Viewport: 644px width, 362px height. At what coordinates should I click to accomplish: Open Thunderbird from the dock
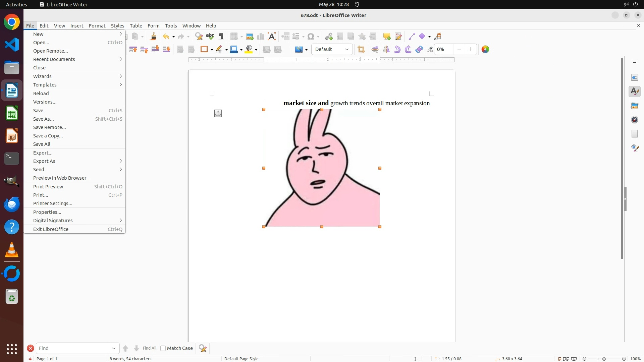click(x=12, y=204)
